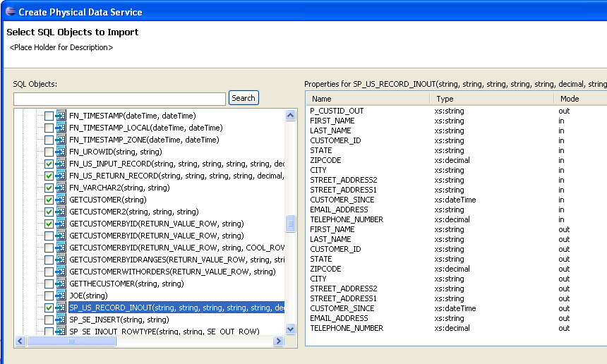
Task: Uncheck the FN_VARCHAR2 checkbox
Action: click(49, 188)
